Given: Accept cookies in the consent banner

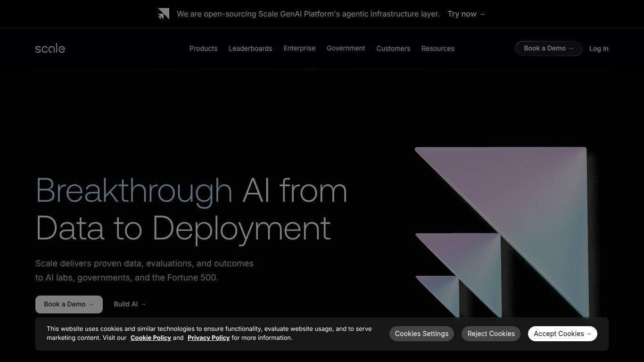Looking at the screenshot, I should point(562,334).
